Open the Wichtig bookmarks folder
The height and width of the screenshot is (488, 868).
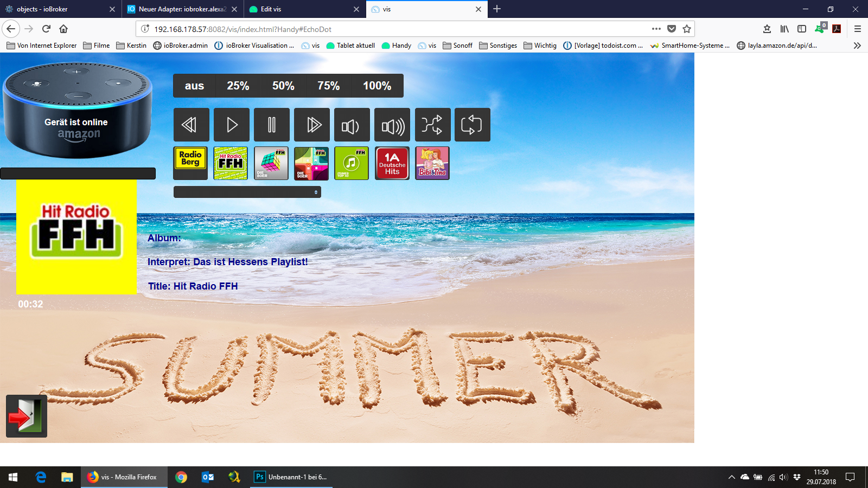pyautogui.click(x=540, y=46)
